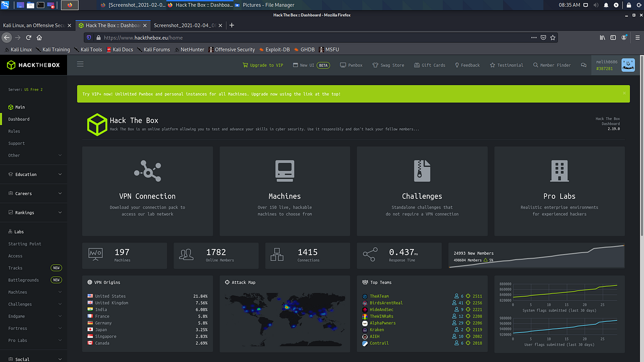Open the Pro Labs card icon

(559, 171)
